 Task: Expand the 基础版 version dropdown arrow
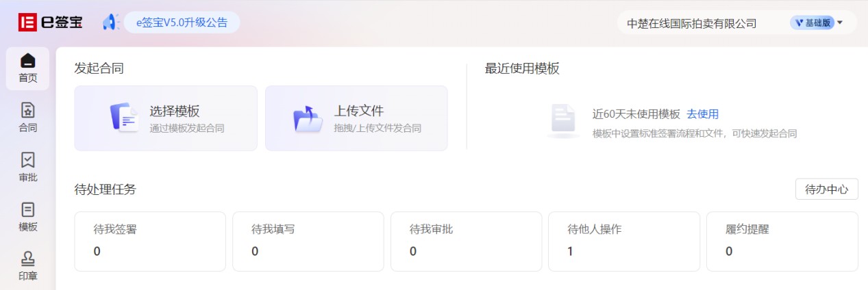(840, 23)
